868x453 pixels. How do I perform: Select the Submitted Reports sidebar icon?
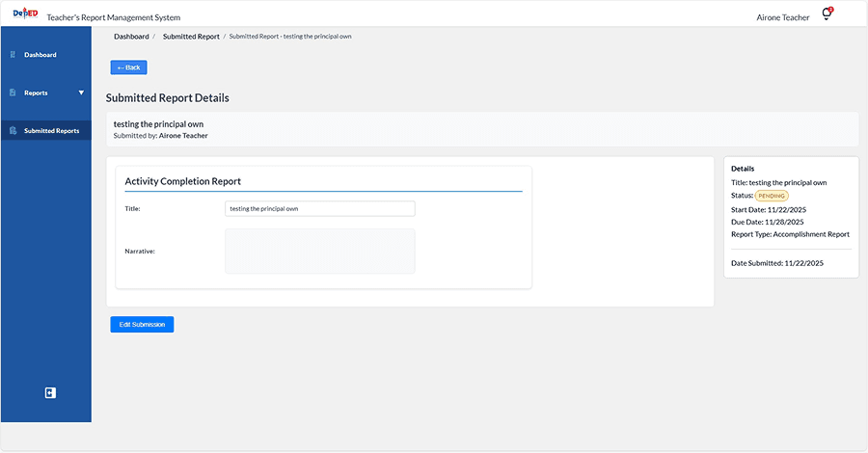[14, 130]
